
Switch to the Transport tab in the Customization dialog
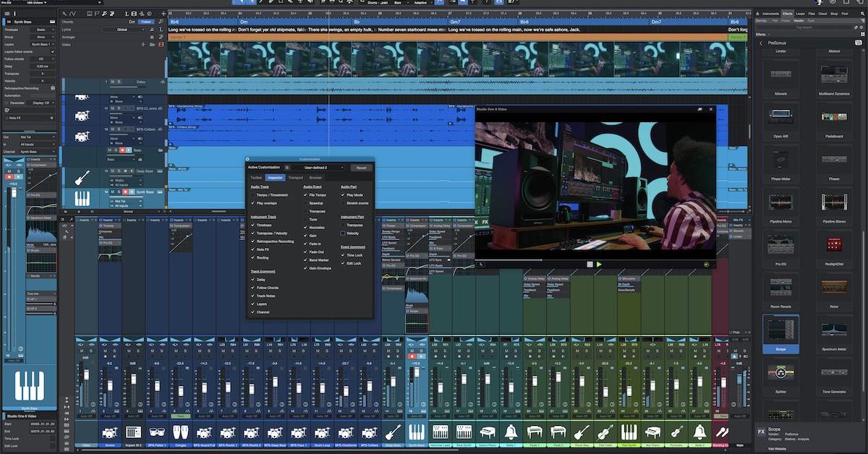point(296,178)
